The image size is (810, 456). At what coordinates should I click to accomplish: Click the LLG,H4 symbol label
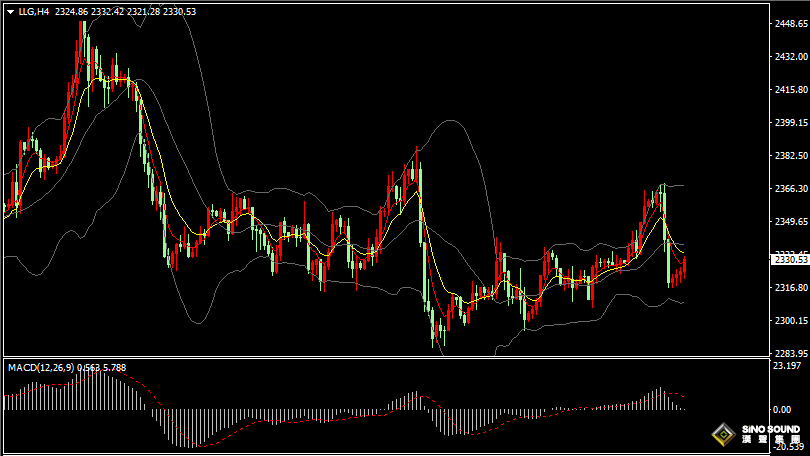[x=34, y=12]
